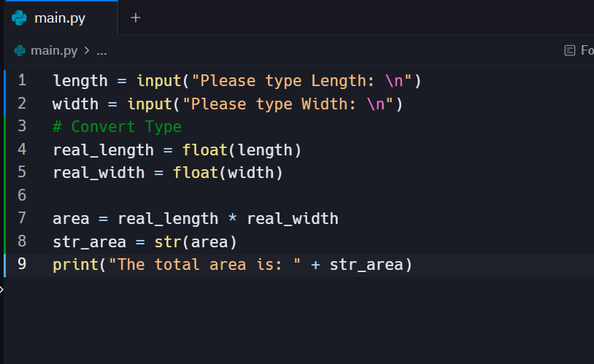This screenshot has height=364, width=594.
Task: Click 'real_length' variable at start of line 4
Action: pos(104,150)
